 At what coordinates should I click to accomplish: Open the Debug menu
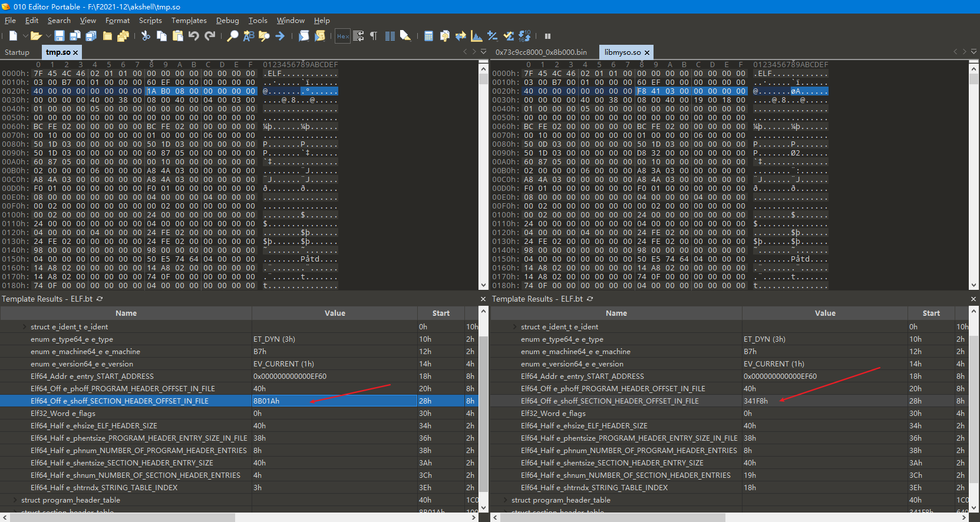click(227, 21)
